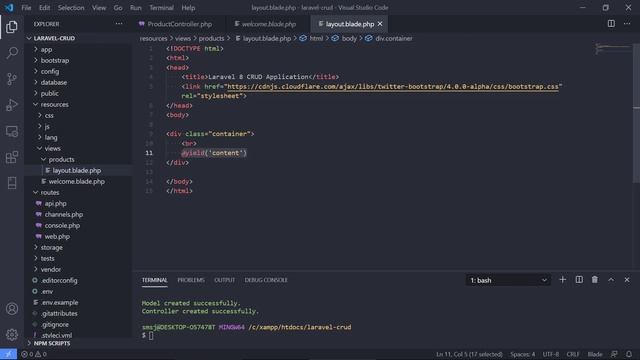This screenshot has height=360, width=640.
Task: Click the Explorer more actions ellipsis
Action: pos(119,24)
